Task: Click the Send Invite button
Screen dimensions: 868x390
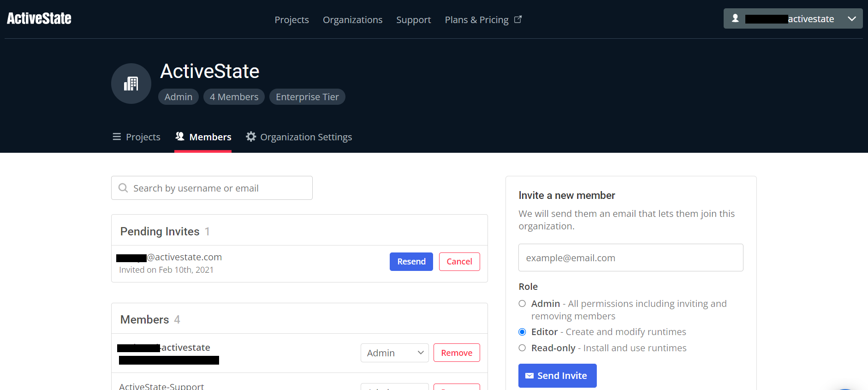Action: pos(558,376)
